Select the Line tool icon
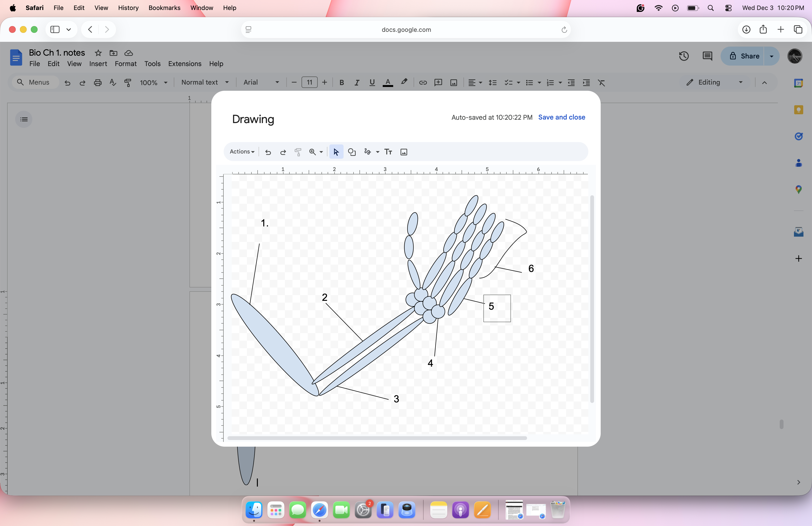 pyautogui.click(x=368, y=152)
